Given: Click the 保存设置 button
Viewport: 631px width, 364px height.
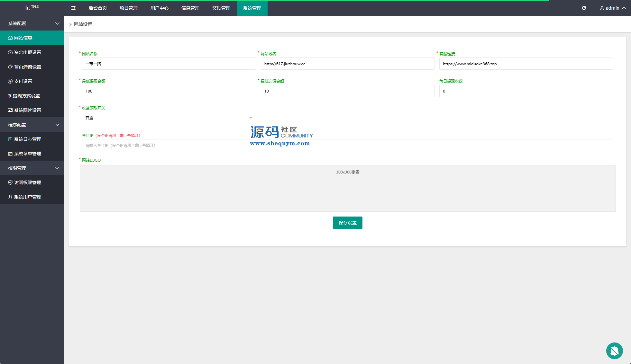Looking at the screenshot, I should 347,223.
